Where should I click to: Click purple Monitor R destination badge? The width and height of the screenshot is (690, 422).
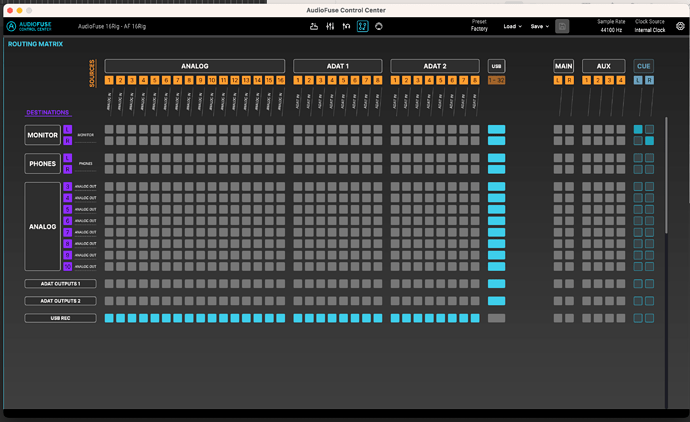pos(67,141)
